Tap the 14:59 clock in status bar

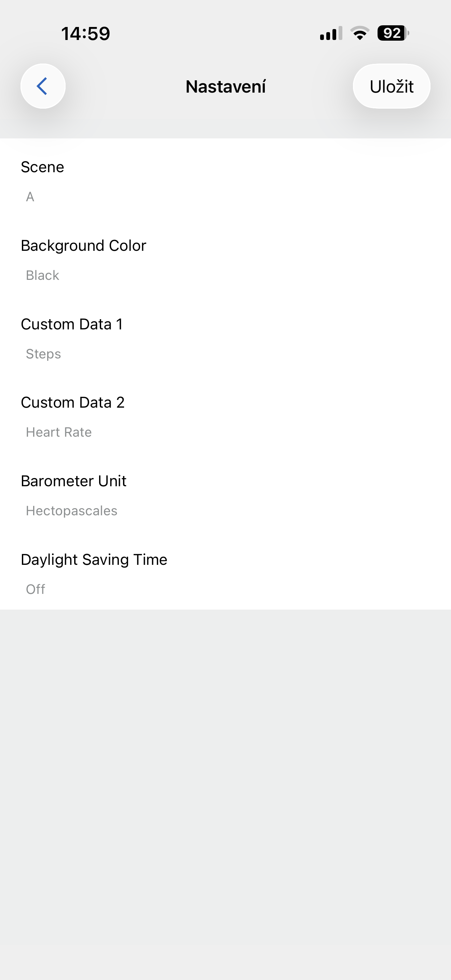pos(85,33)
